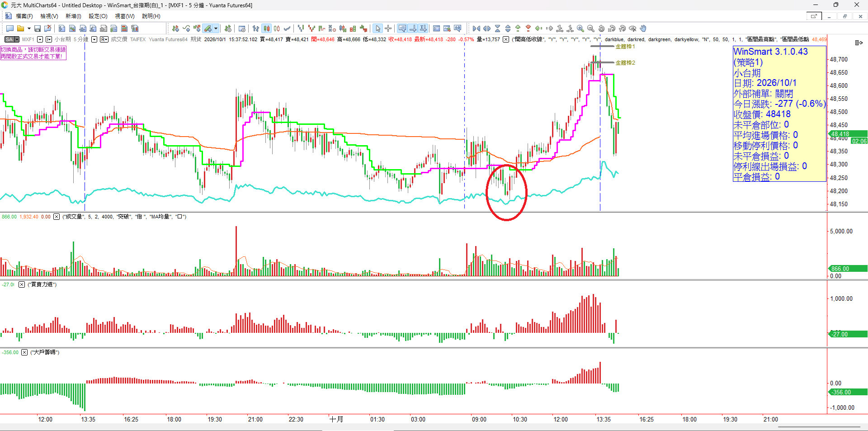Select the crosshair pointer tool
The width and height of the screenshot is (868, 431).
click(x=388, y=28)
